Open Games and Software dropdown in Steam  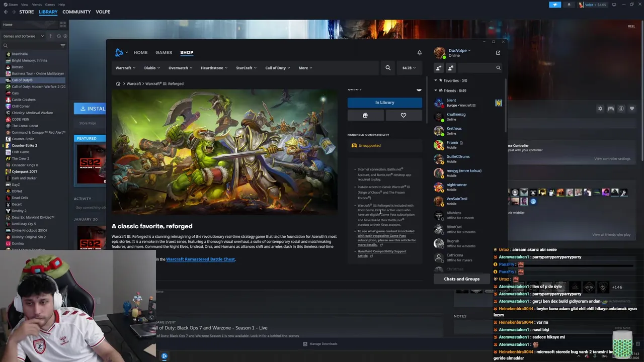tap(23, 36)
